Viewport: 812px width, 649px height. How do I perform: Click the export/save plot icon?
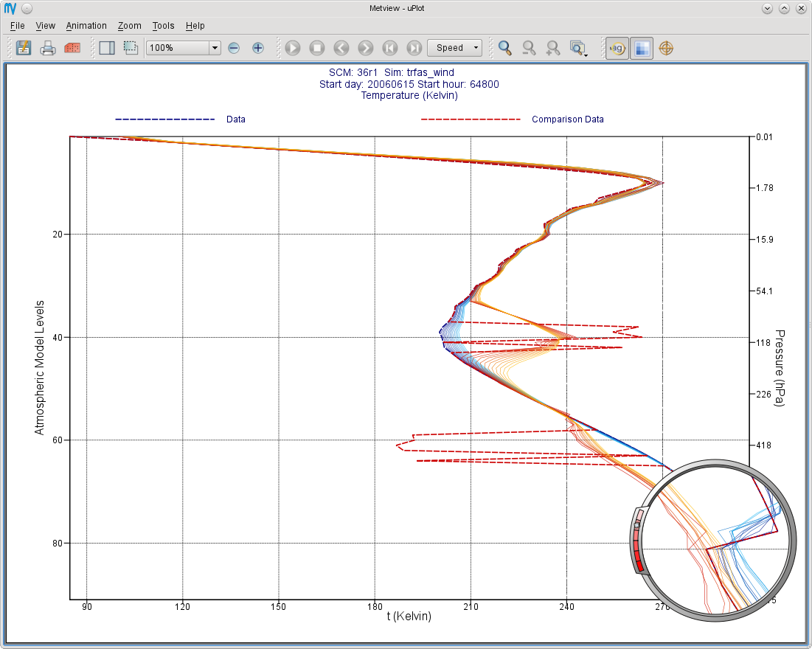tap(24, 48)
